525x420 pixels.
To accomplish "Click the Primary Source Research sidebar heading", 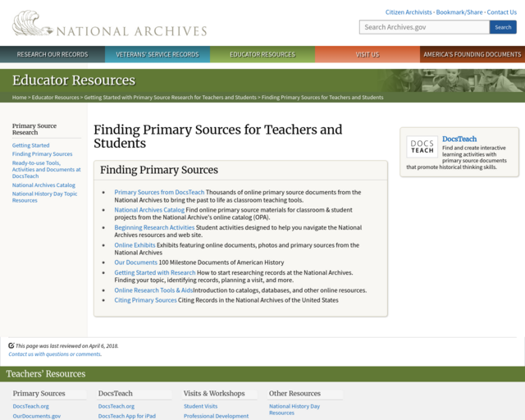I will [34, 129].
